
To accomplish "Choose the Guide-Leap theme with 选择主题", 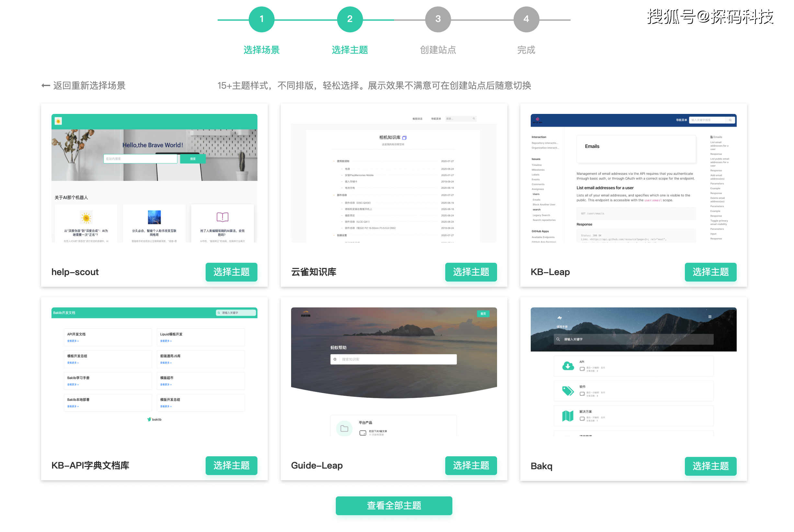I will click(471, 465).
